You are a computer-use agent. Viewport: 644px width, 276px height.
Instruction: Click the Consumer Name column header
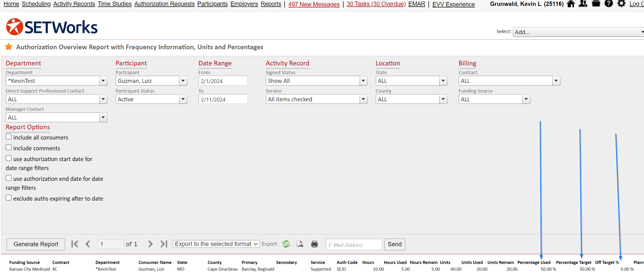pyautogui.click(x=155, y=262)
